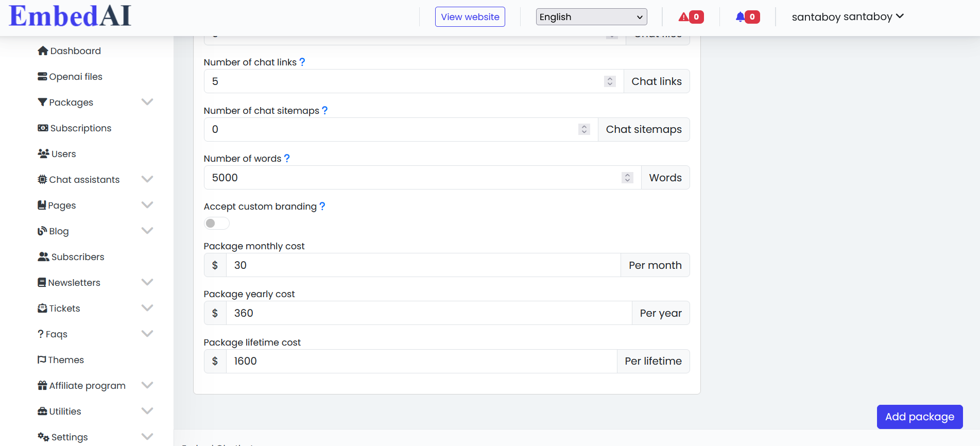Click the Number of words stepper arrows

pos(627,178)
